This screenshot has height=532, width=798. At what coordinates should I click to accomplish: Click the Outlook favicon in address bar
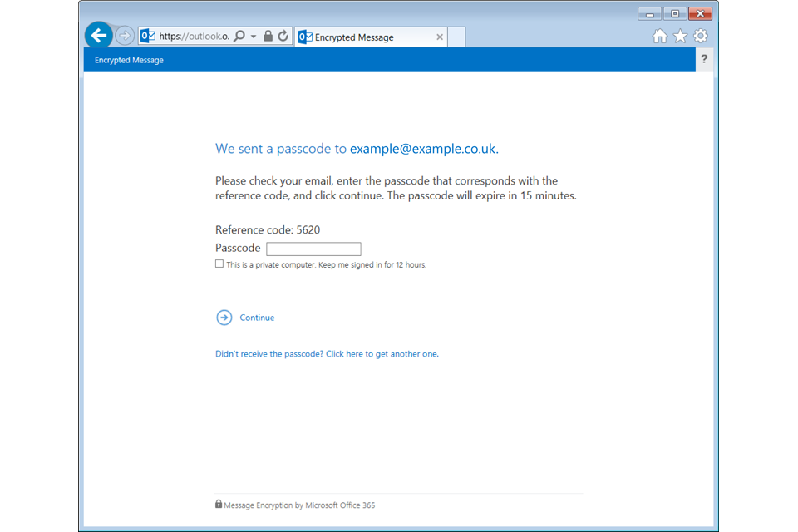(148, 36)
